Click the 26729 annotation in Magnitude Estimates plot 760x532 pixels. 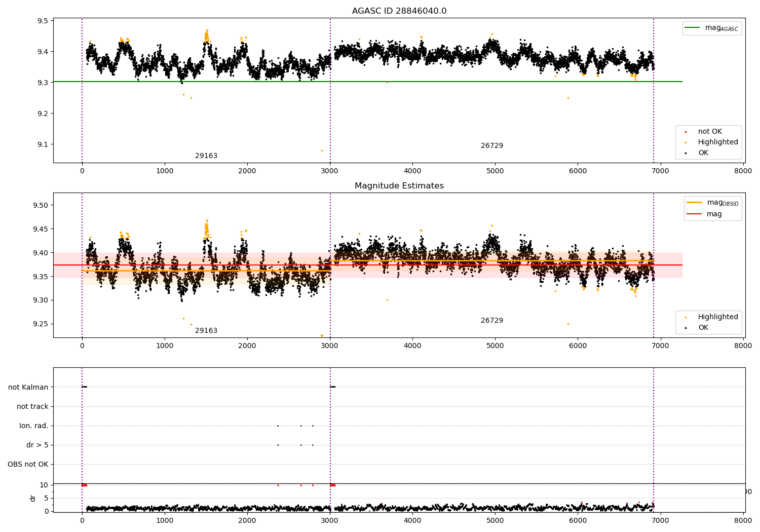coord(492,321)
